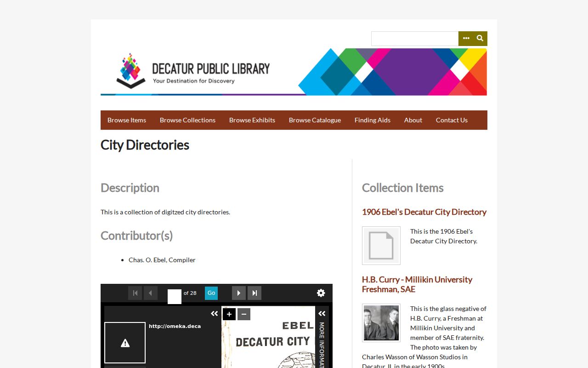Select the H.B. Curry photo thumbnail
Screen dimensions: 588x368
(381, 323)
